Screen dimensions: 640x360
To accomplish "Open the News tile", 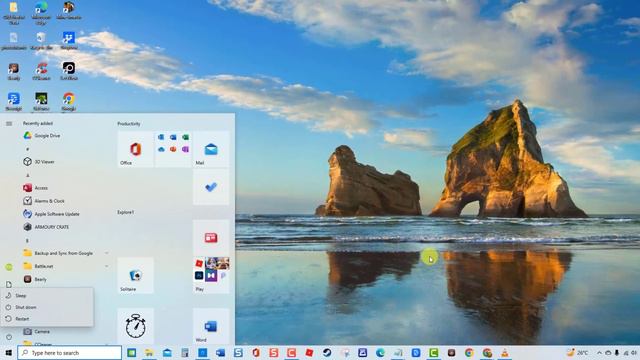I will 211,238.
